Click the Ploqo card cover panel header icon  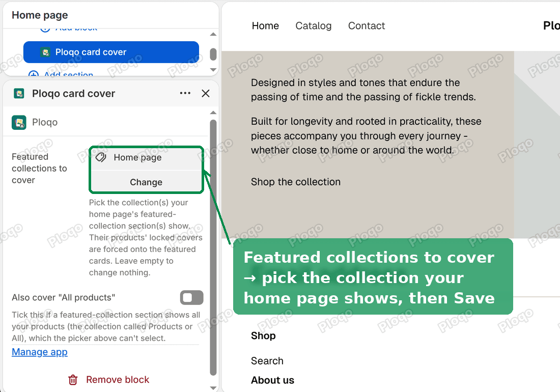coord(19,94)
